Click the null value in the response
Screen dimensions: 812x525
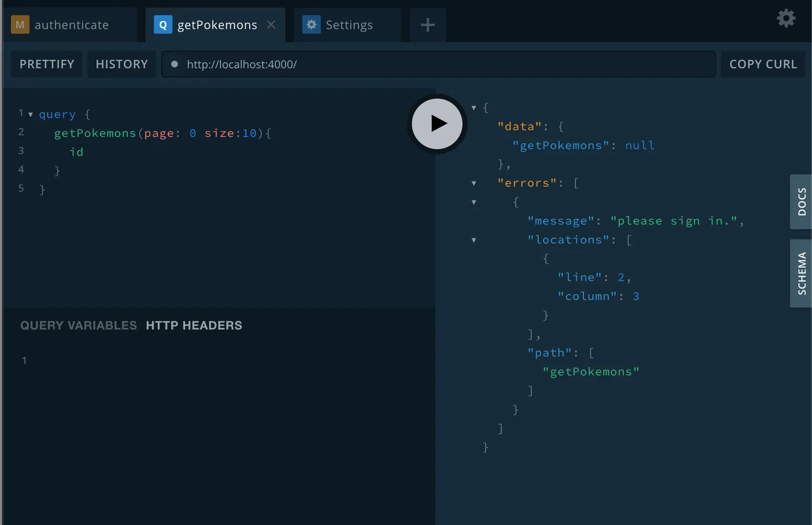coord(639,146)
